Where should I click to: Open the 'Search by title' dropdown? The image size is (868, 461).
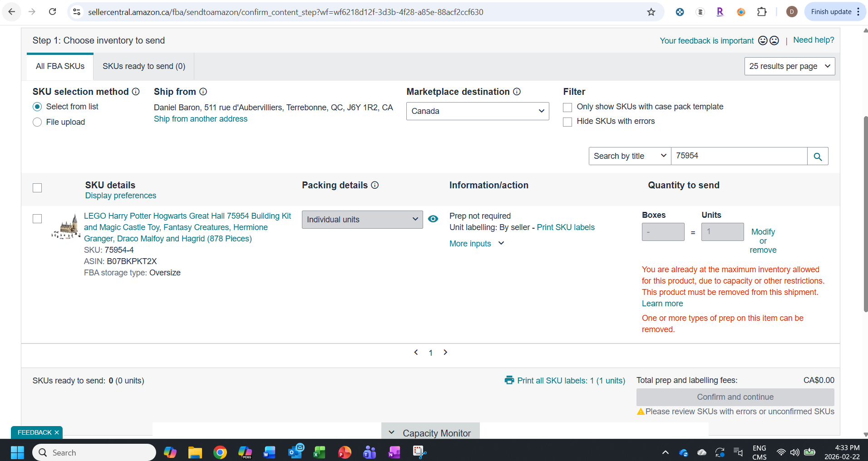[x=630, y=156]
